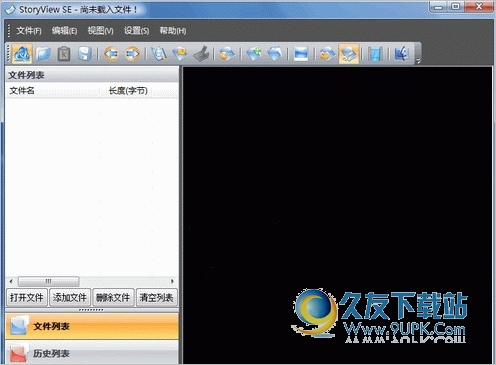
Task: Click the page icon with orange lock
Action: pyautogui.click(x=327, y=54)
